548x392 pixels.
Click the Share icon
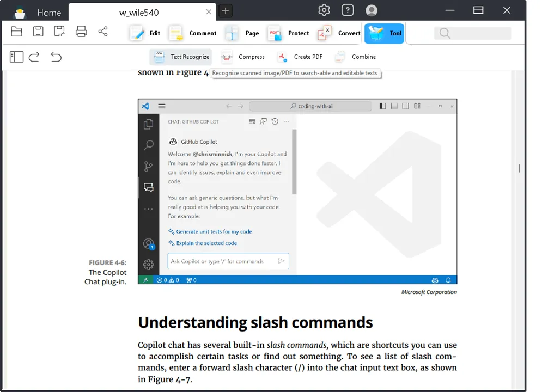point(103,32)
